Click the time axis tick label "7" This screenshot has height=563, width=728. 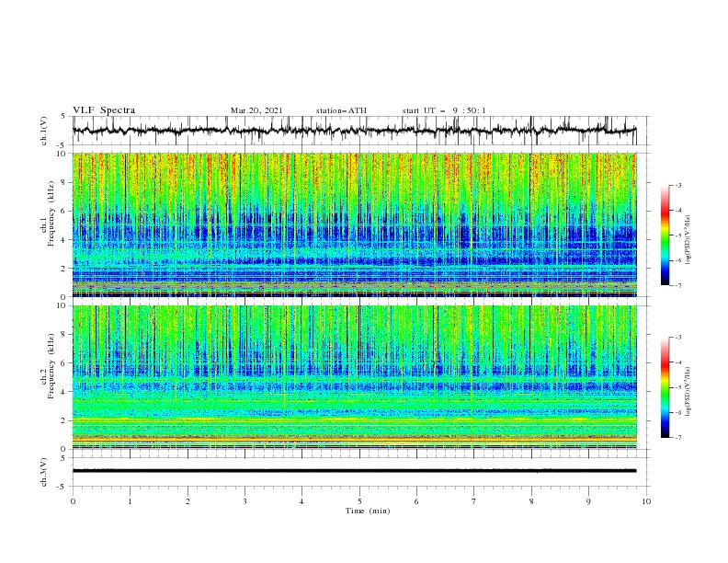tap(473, 501)
